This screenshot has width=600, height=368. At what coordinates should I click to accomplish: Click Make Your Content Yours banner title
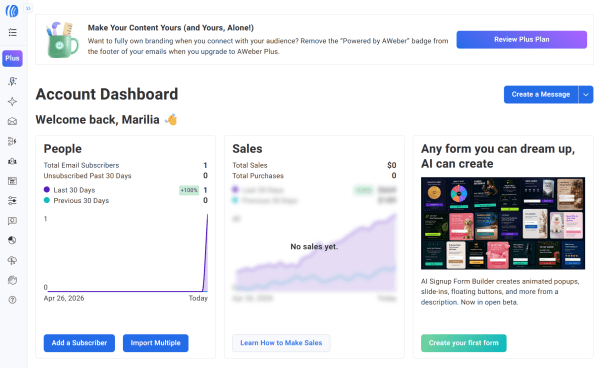171,28
